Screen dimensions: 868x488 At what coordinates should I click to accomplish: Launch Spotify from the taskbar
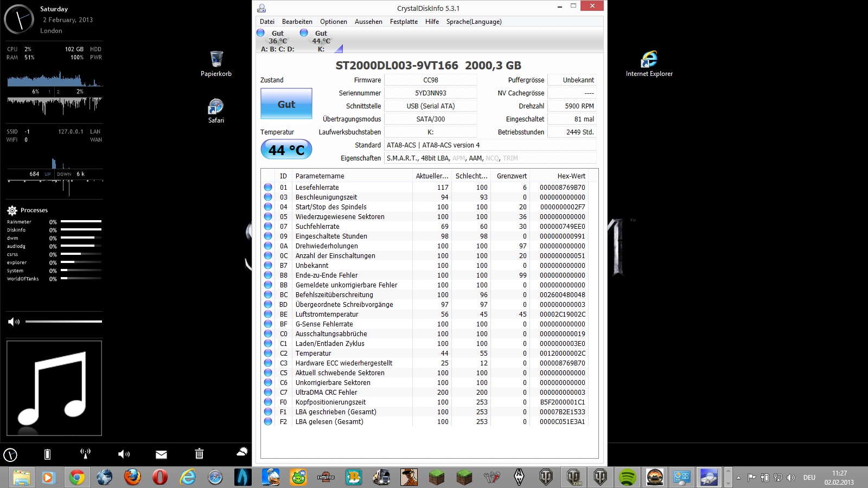627,477
